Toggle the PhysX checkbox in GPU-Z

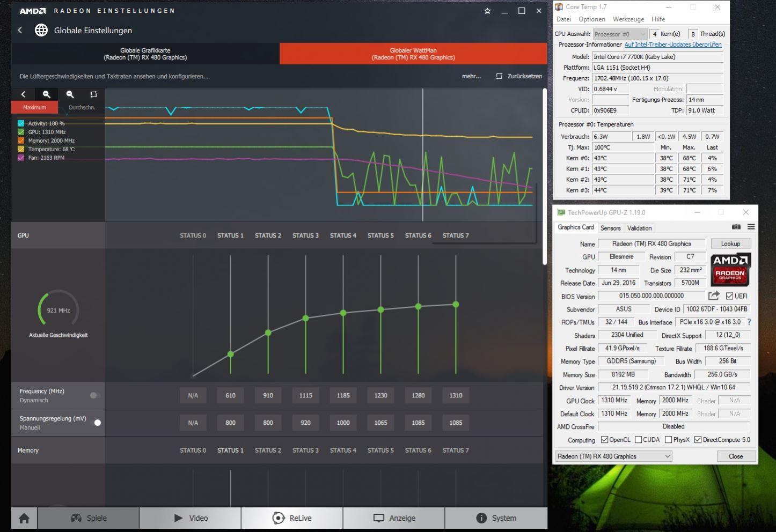668,440
